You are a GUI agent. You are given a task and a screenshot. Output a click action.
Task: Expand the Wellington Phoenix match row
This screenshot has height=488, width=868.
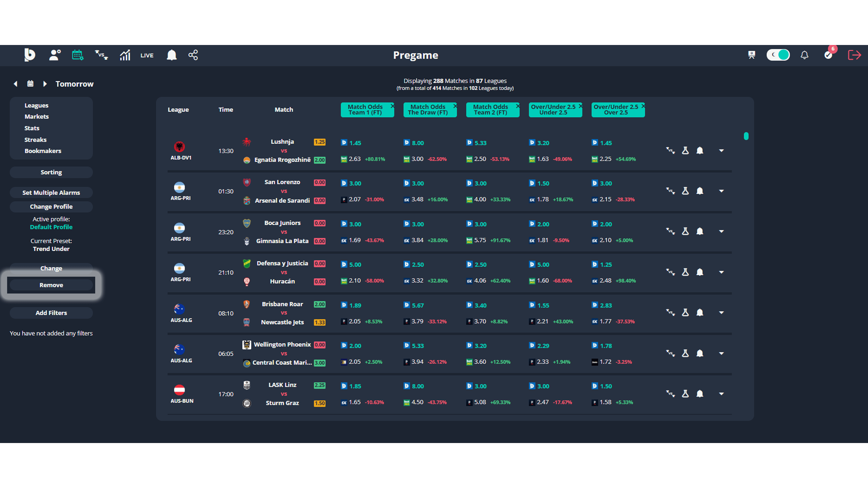(722, 353)
